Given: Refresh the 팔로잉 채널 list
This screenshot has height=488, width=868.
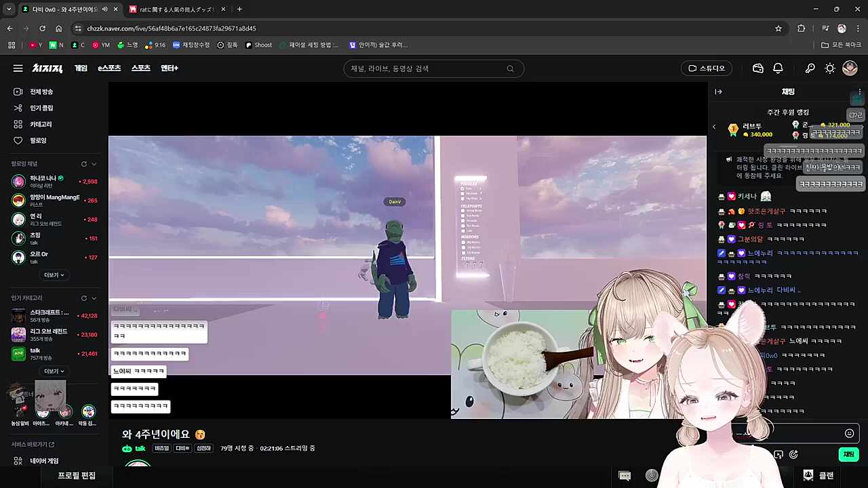Looking at the screenshot, I should click(84, 164).
